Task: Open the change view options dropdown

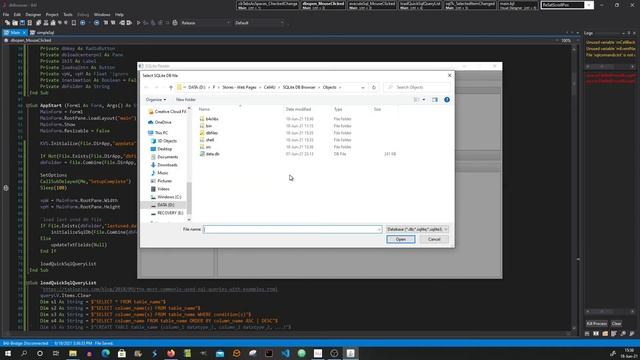Action: coord(424,100)
